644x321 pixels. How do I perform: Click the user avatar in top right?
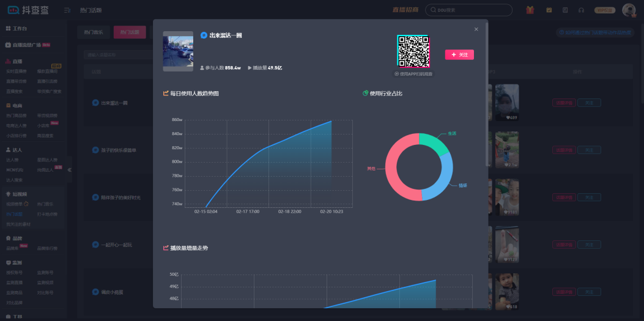tap(628, 10)
